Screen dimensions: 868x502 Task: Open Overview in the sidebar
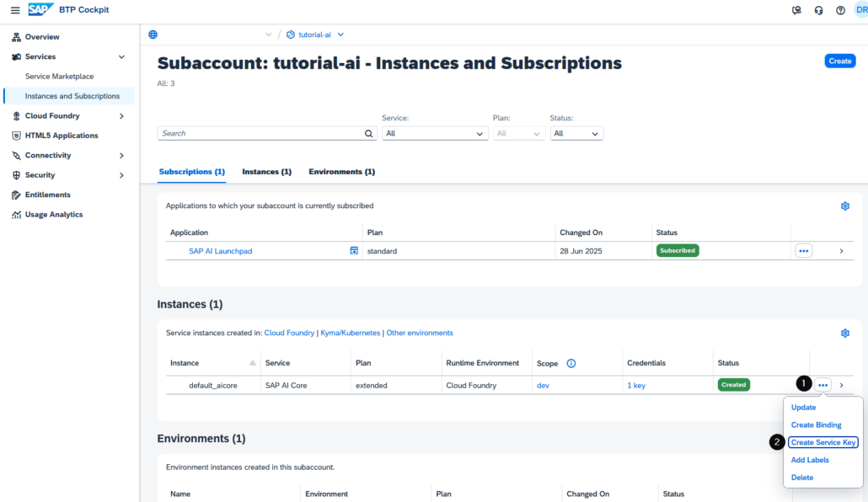42,37
